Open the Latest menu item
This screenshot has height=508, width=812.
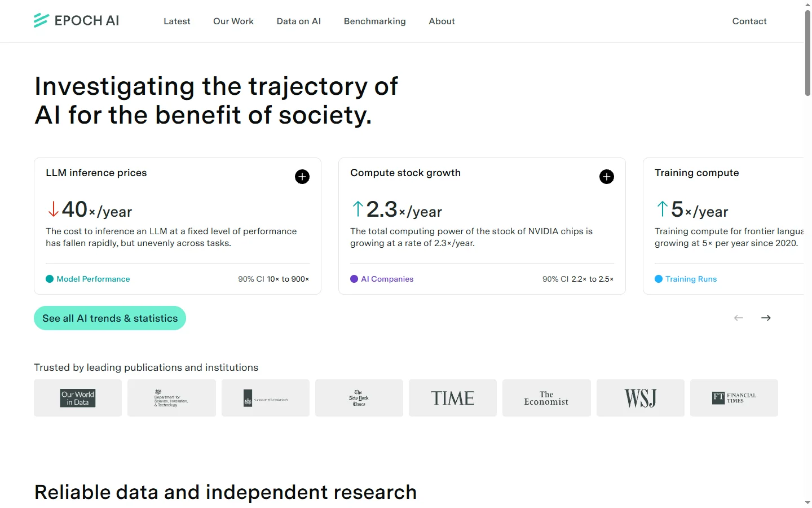tap(177, 21)
